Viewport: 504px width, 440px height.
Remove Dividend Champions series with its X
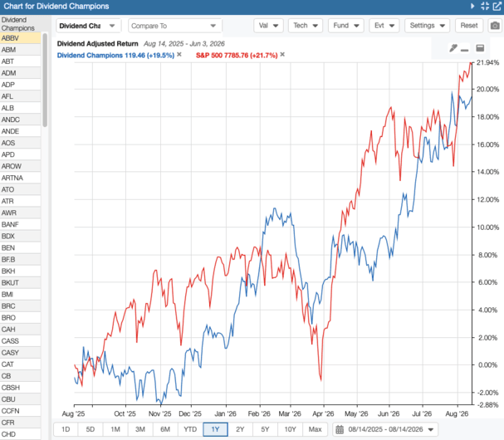[x=179, y=55]
